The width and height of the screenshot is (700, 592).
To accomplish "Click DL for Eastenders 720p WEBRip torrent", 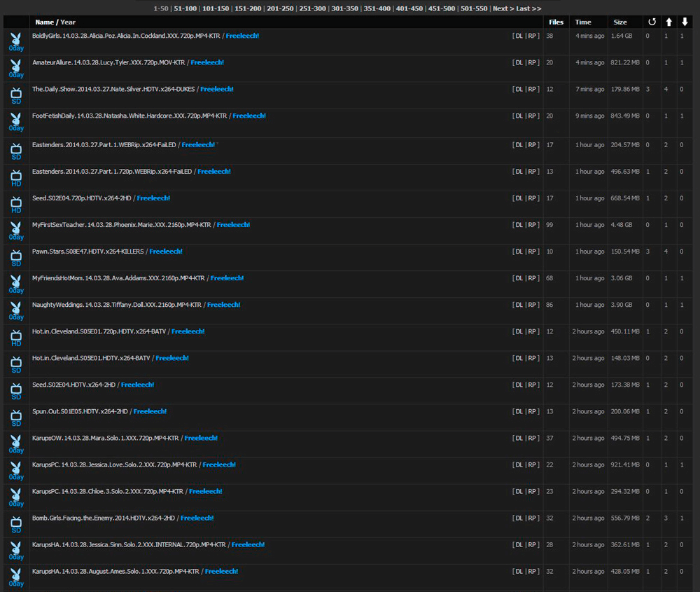I will (519, 172).
